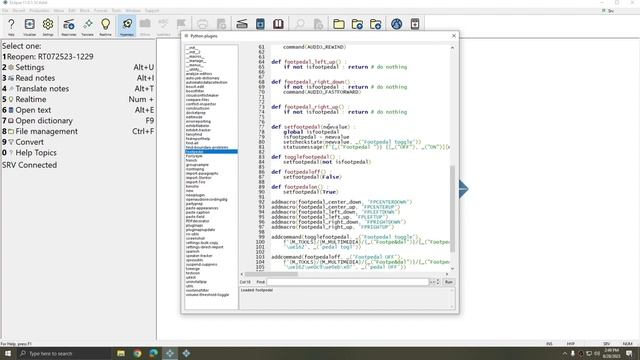Open the File menu
The width and height of the screenshot is (640, 360).
[x=5, y=11]
